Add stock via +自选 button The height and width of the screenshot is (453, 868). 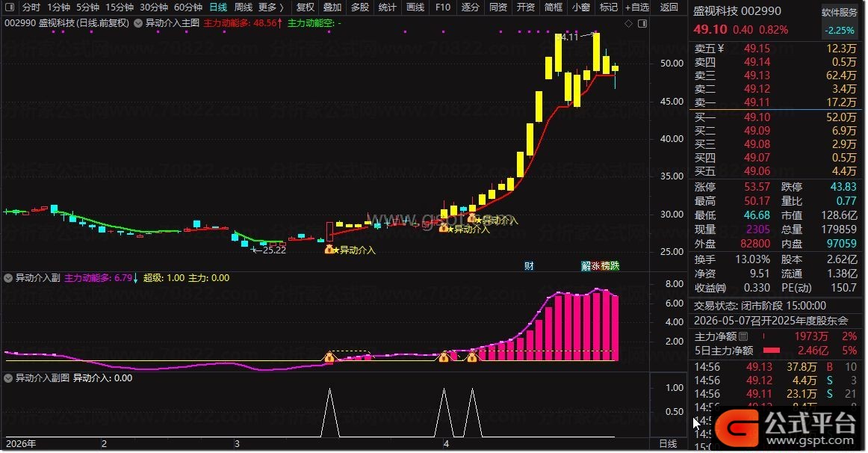[x=636, y=7]
